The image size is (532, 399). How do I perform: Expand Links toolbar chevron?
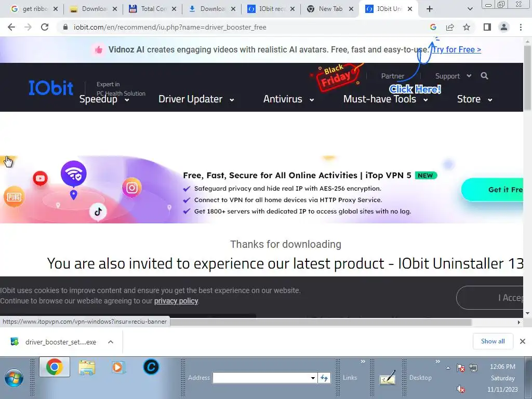(363, 362)
